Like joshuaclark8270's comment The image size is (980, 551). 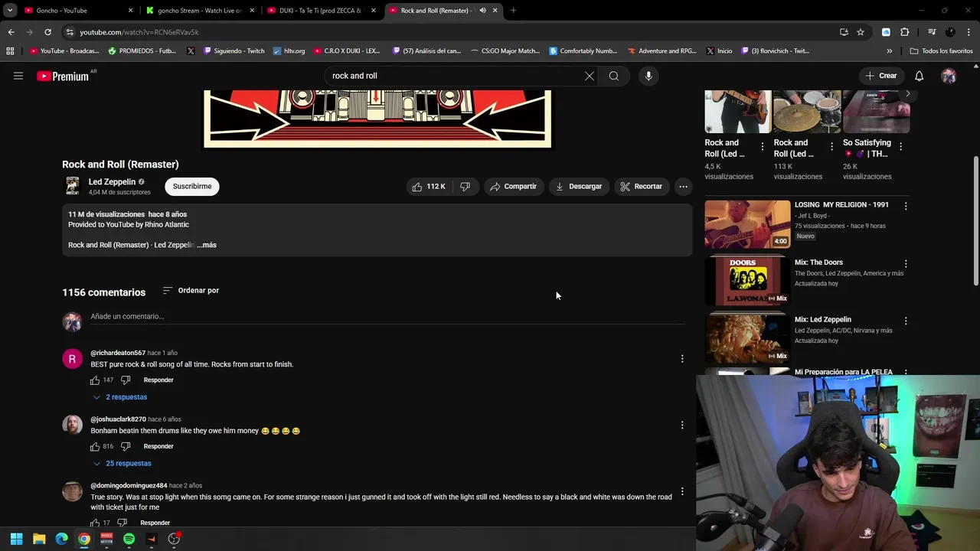96,446
